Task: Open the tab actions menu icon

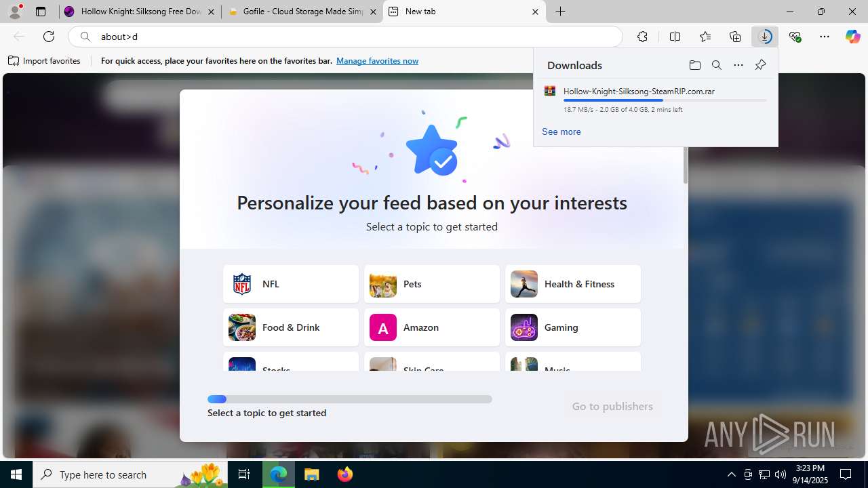Action: (41, 12)
